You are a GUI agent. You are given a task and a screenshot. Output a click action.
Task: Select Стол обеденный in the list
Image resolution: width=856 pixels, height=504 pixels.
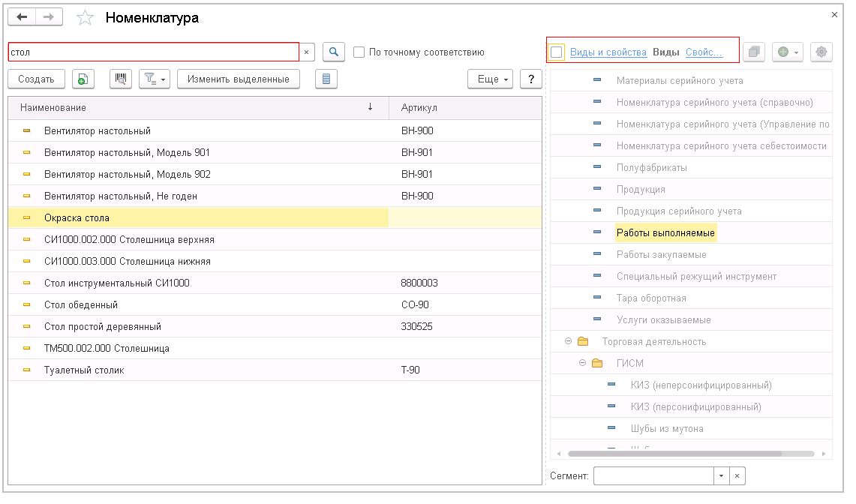[x=81, y=305]
